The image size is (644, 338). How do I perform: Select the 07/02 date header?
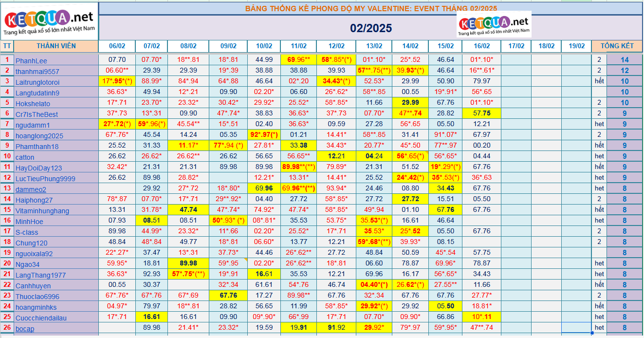coord(151,46)
